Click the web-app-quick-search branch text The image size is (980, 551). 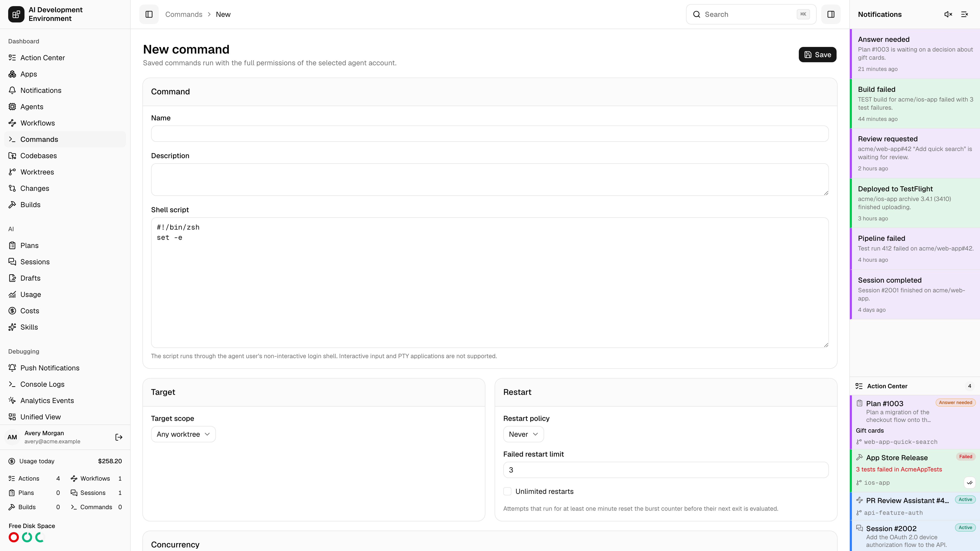pyautogui.click(x=900, y=442)
